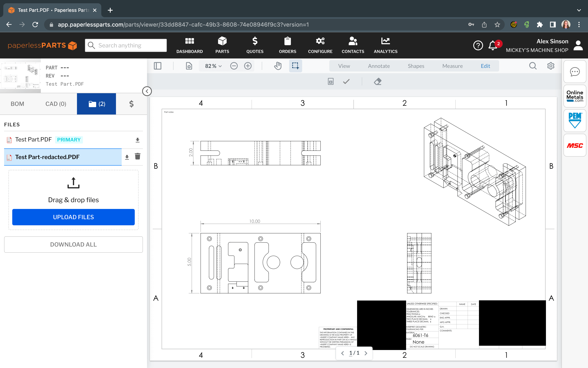Toggle the viewer left panel
588x368 pixels.
(x=158, y=66)
